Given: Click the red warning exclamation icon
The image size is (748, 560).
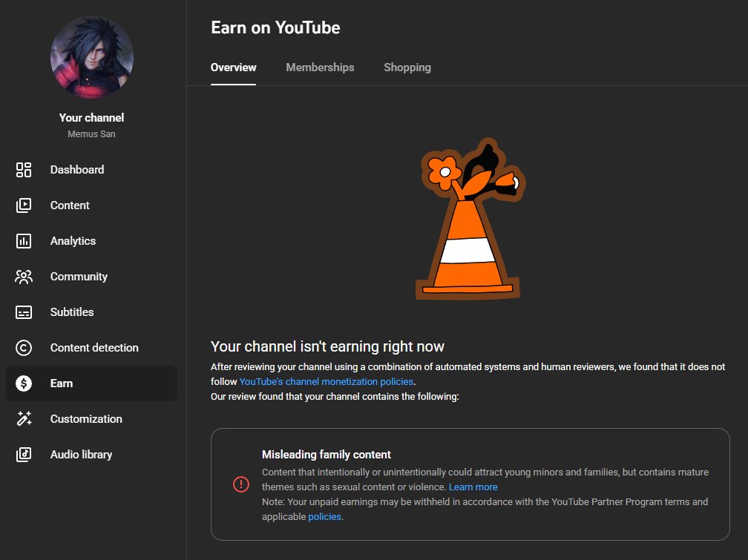Looking at the screenshot, I should (x=241, y=484).
